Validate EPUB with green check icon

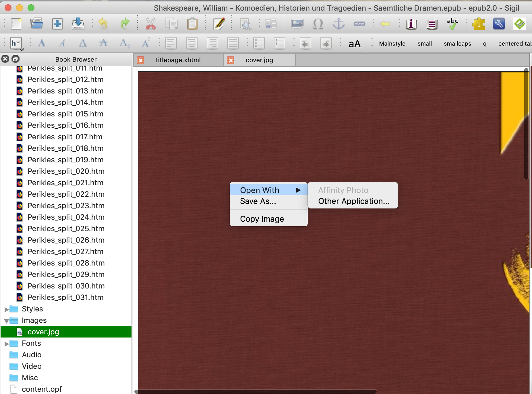520,24
